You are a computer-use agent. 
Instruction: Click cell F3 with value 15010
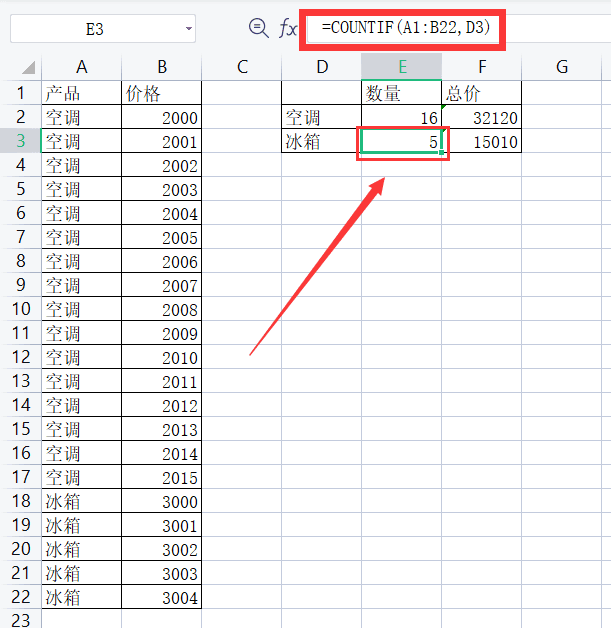tap(482, 141)
